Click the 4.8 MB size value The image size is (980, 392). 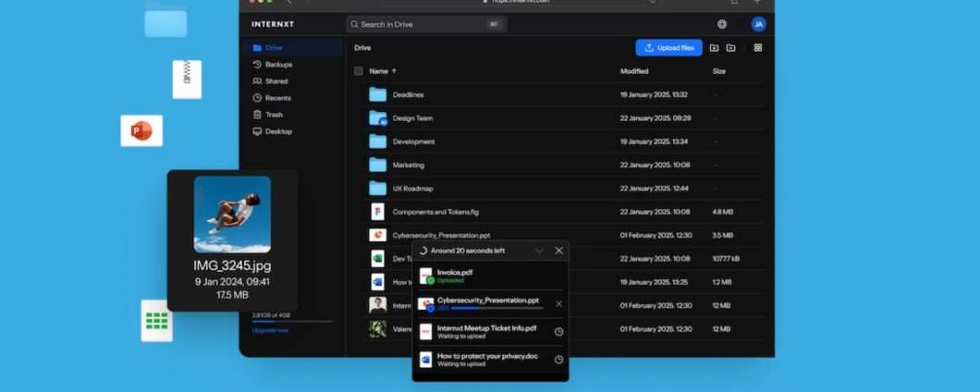tap(722, 212)
